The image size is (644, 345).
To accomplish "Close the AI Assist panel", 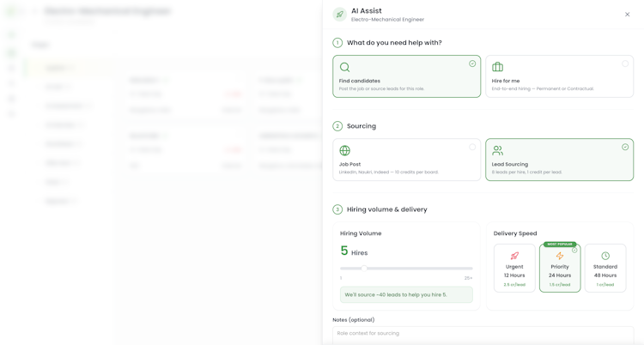I will pos(627,15).
